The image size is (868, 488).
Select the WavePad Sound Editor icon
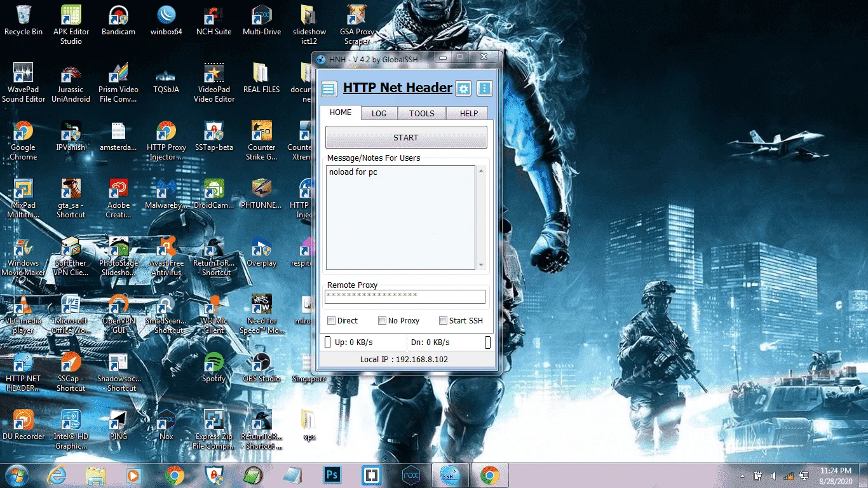(24, 82)
